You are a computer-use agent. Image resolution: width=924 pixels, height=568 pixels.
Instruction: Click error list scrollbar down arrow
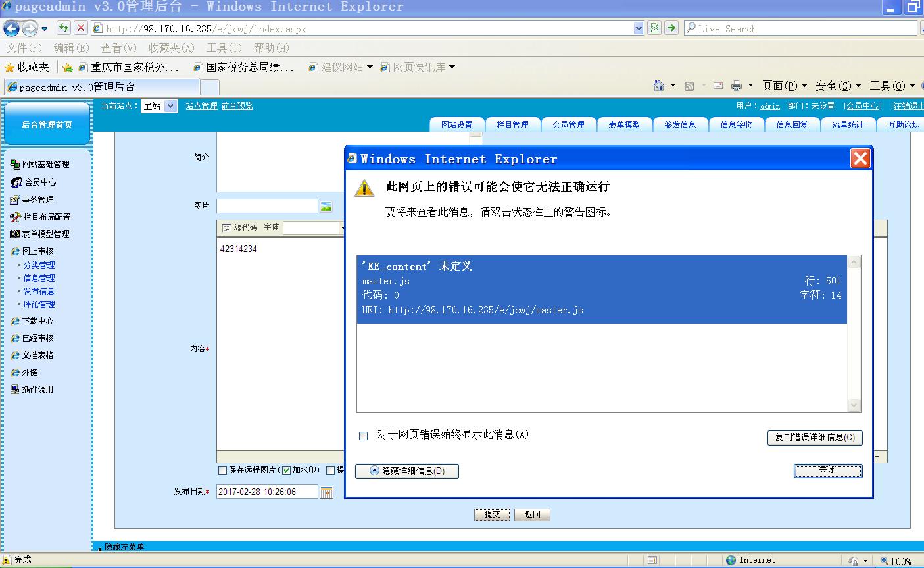(x=854, y=405)
